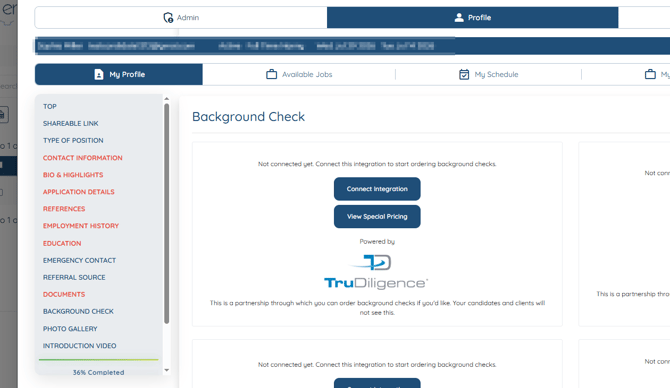
Task: Go to Referral Source section
Action: [74, 277]
